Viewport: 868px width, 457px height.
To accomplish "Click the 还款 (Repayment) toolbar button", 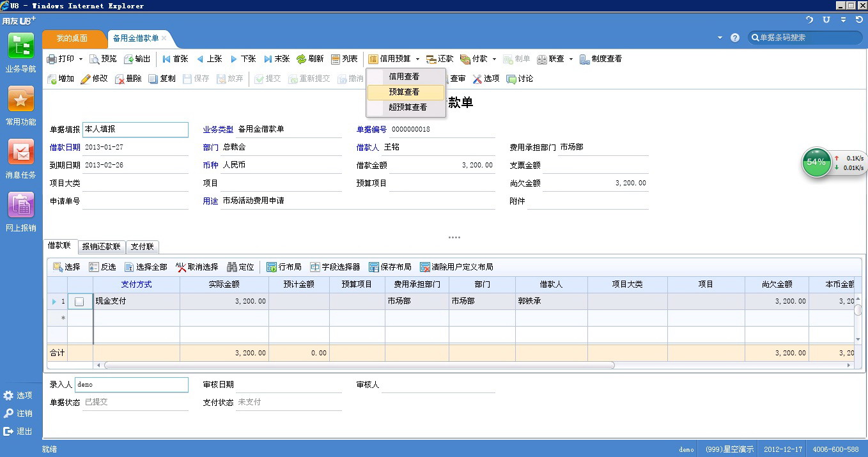I will pos(440,59).
